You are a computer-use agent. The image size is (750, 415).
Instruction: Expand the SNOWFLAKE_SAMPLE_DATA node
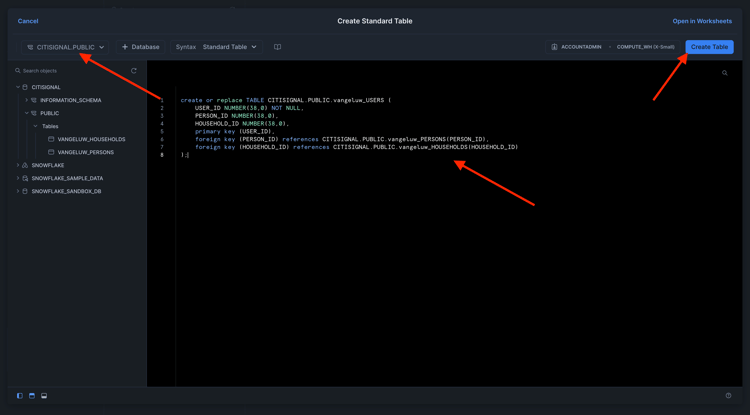(x=18, y=178)
